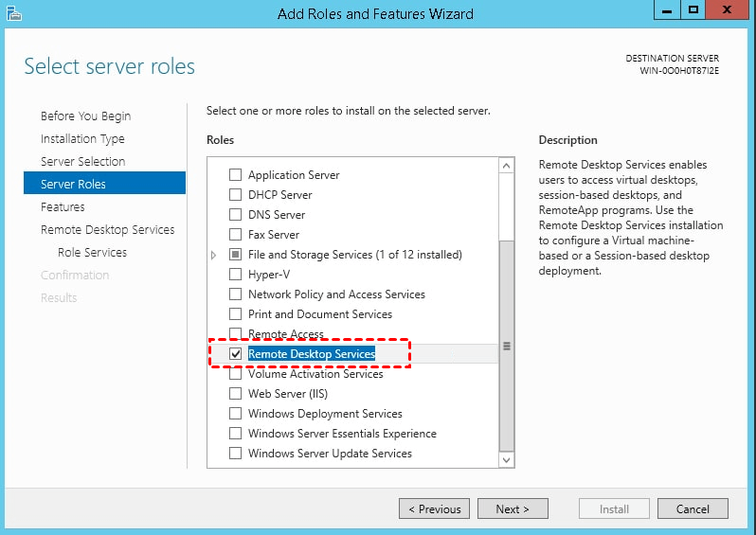The image size is (756, 535).
Task: Uncheck the Remote Desktop Services checkbox
Action: (x=236, y=354)
